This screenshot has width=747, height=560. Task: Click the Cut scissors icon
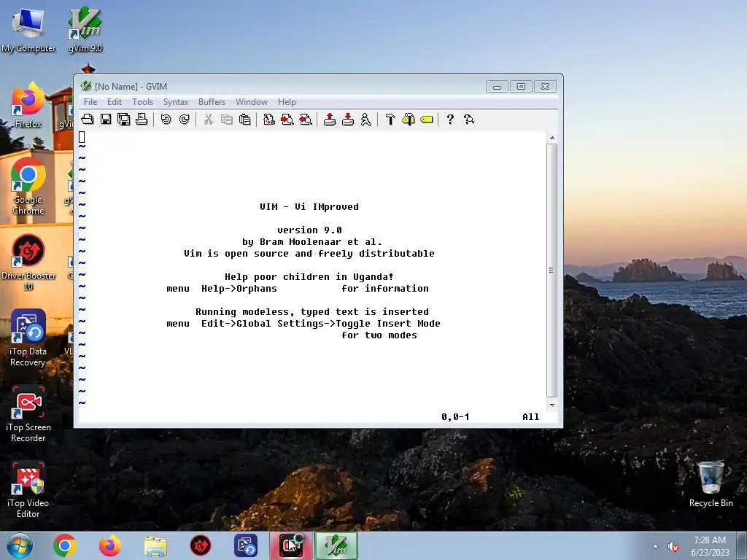coord(208,119)
